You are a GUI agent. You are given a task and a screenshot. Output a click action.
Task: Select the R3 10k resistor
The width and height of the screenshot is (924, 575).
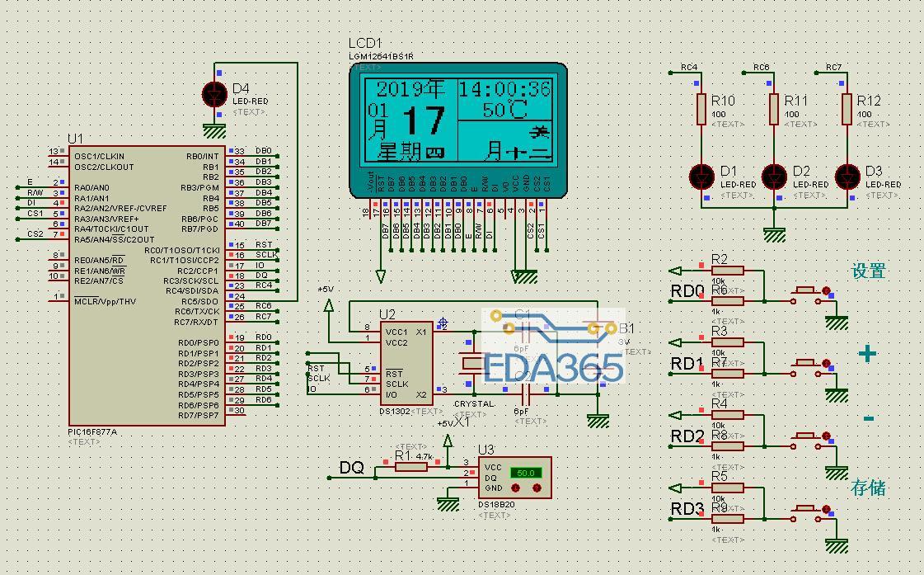coord(728,342)
